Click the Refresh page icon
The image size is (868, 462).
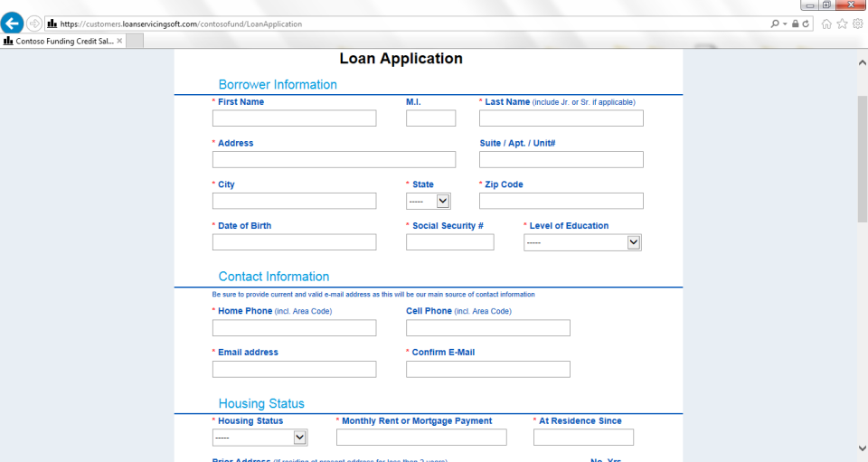(806, 24)
